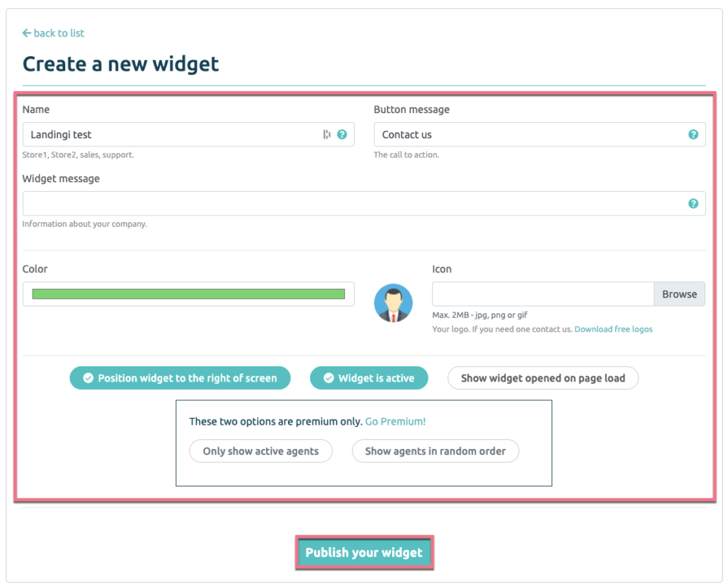Open the Go Premium! link
The height and width of the screenshot is (584, 728).
(x=395, y=422)
